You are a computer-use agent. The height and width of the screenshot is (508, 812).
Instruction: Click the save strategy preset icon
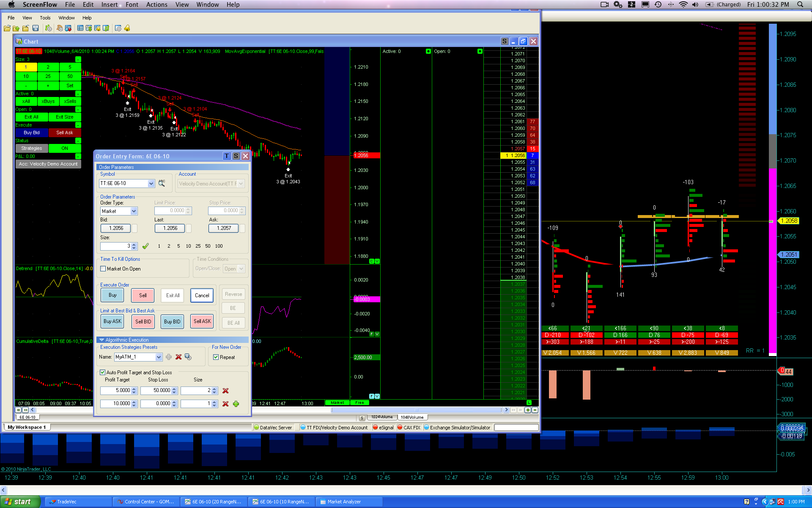(188, 357)
